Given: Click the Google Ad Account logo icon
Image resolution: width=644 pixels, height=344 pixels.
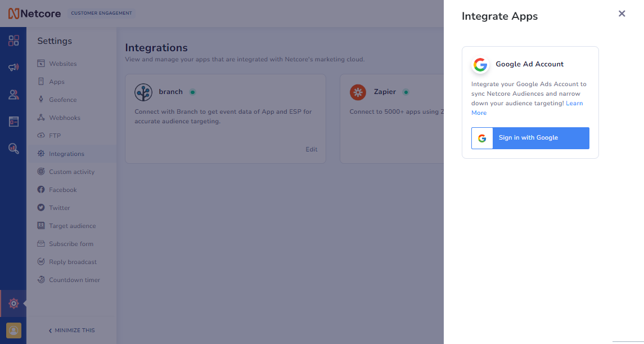Looking at the screenshot, I should 480,65.
